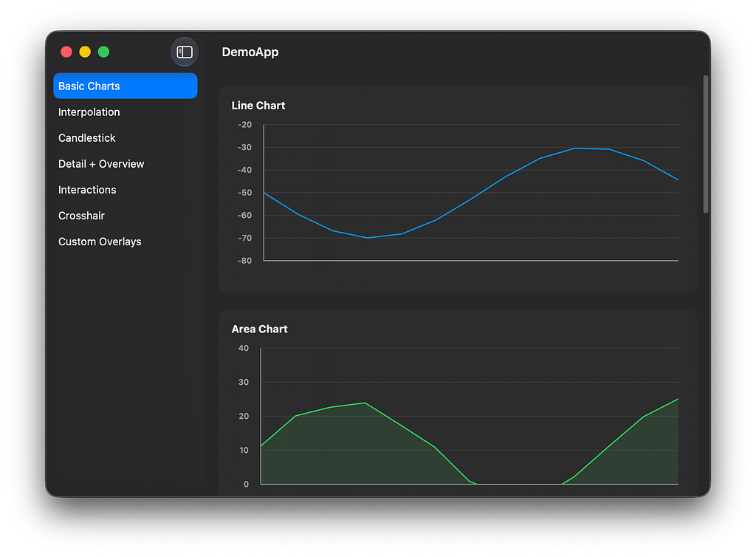Click the 30 axis label in Area Chart
The image size is (756, 557).
244,383
